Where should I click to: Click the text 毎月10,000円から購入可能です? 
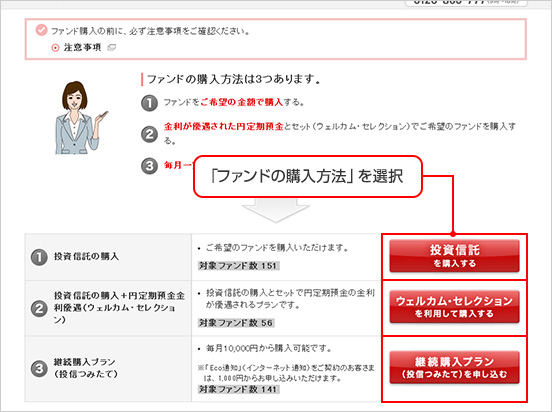(269, 349)
